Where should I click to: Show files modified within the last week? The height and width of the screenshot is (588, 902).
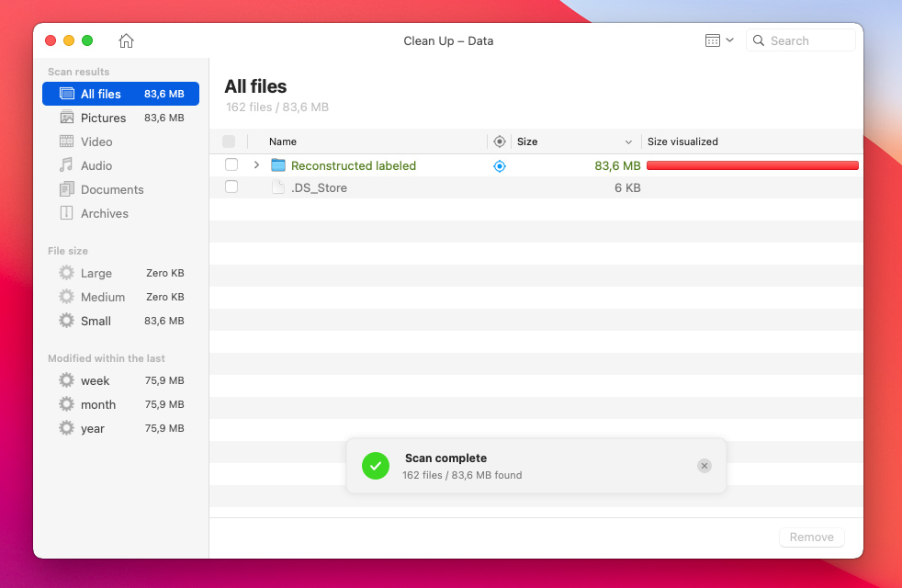point(121,381)
